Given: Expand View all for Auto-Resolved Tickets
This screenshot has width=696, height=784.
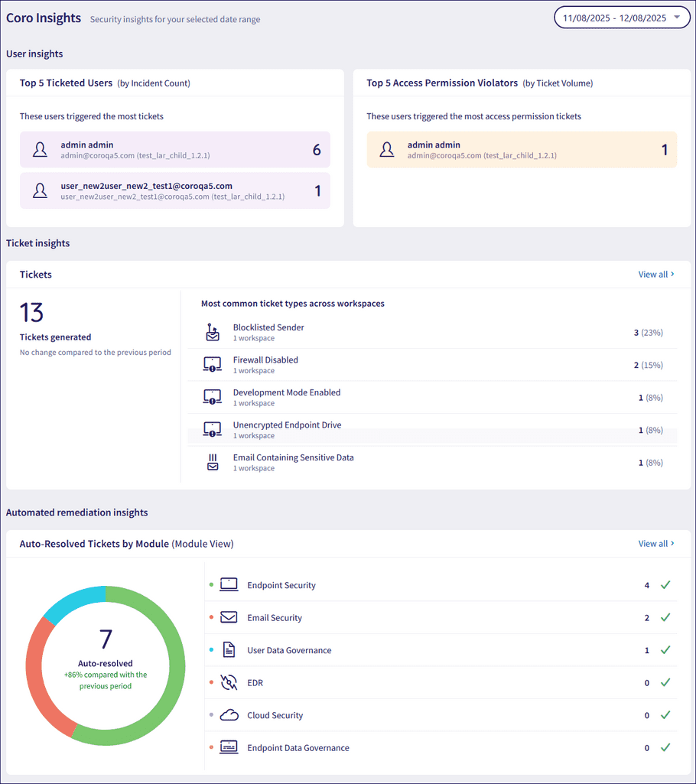Looking at the screenshot, I should click(x=655, y=543).
